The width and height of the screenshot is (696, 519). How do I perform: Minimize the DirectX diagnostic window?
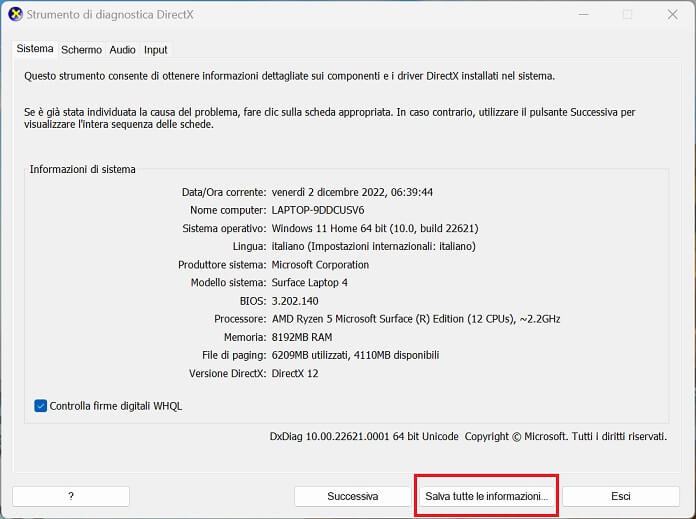584,15
